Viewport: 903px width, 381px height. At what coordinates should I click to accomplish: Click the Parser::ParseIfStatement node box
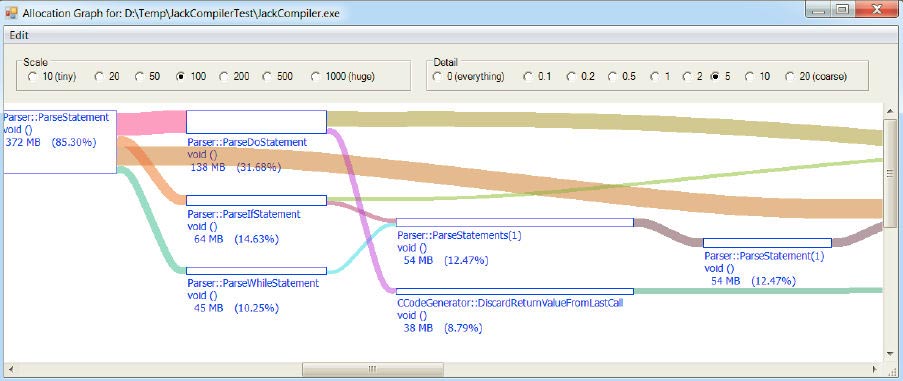click(256, 200)
